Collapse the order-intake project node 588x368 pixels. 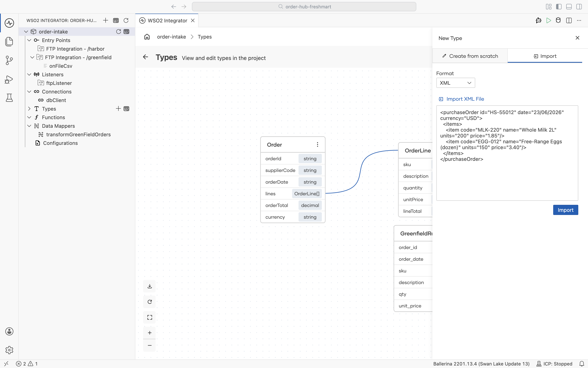point(26,32)
